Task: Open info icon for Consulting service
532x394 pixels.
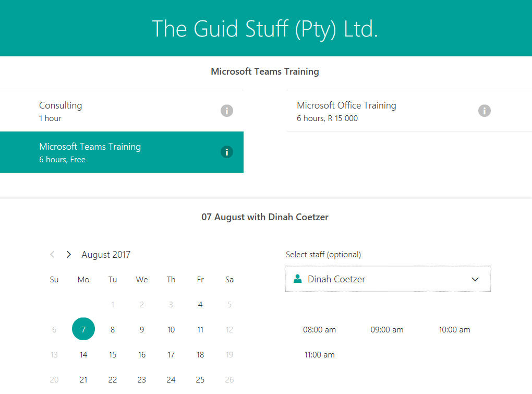Action: click(227, 111)
